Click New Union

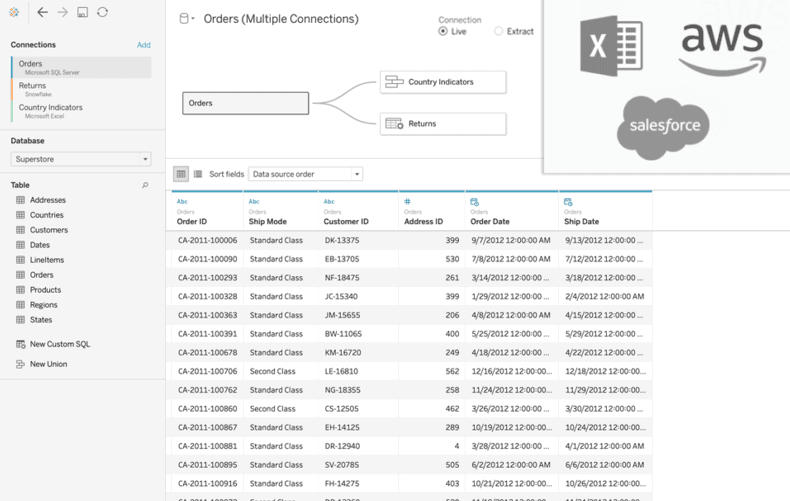coord(48,364)
